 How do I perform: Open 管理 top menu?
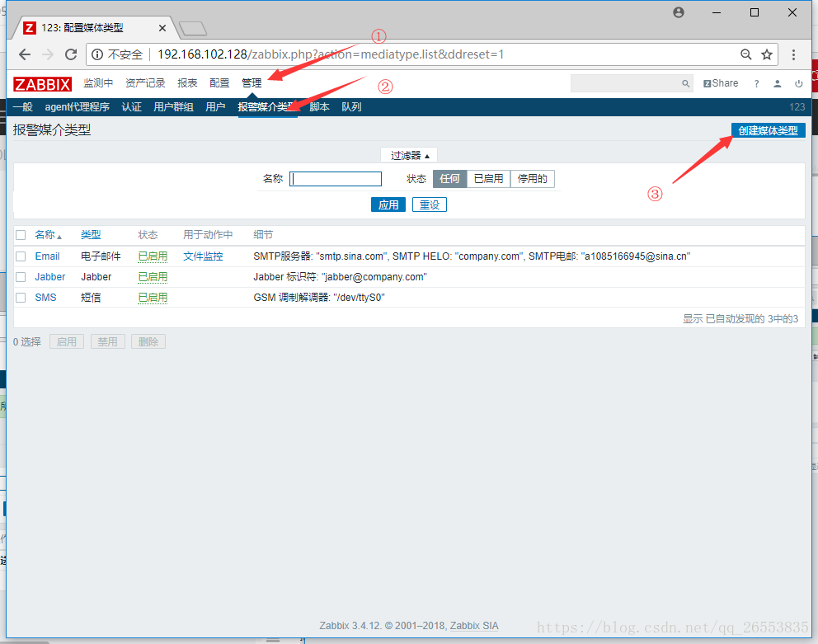pyautogui.click(x=252, y=83)
